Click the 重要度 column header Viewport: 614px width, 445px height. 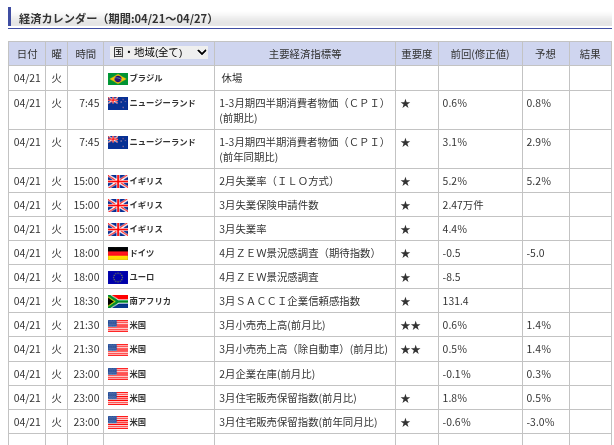coord(416,54)
